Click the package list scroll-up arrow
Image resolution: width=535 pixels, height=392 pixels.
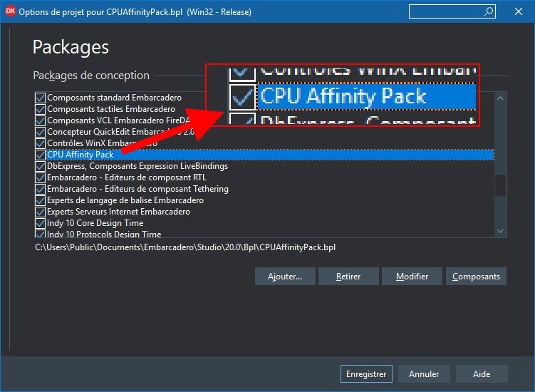tap(501, 98)
